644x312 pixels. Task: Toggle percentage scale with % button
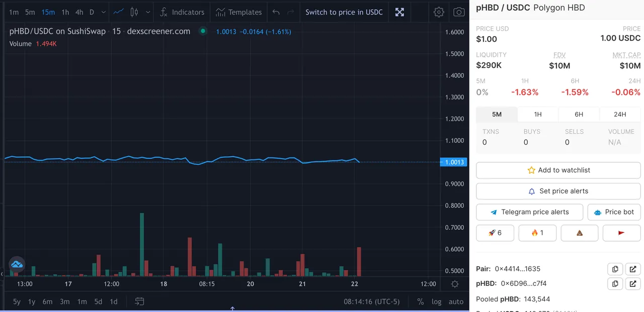point(421,301)
